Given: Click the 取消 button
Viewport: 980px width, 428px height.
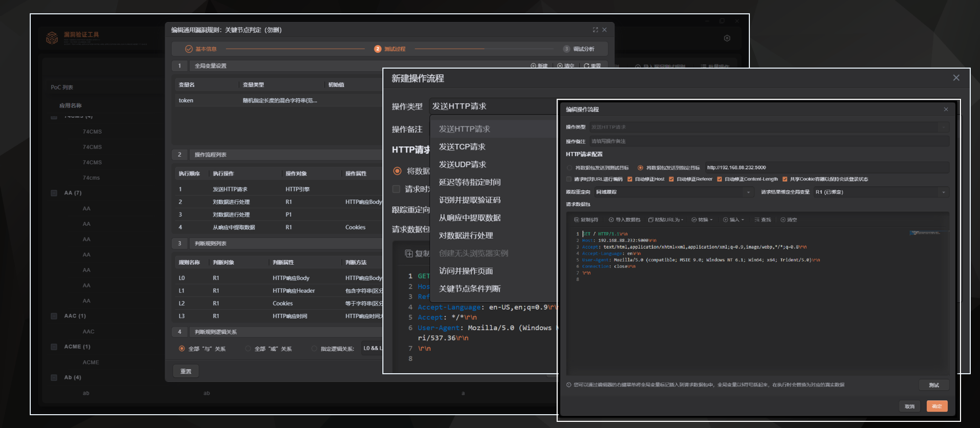Looking at the screenshot, I should pos(909,406).
